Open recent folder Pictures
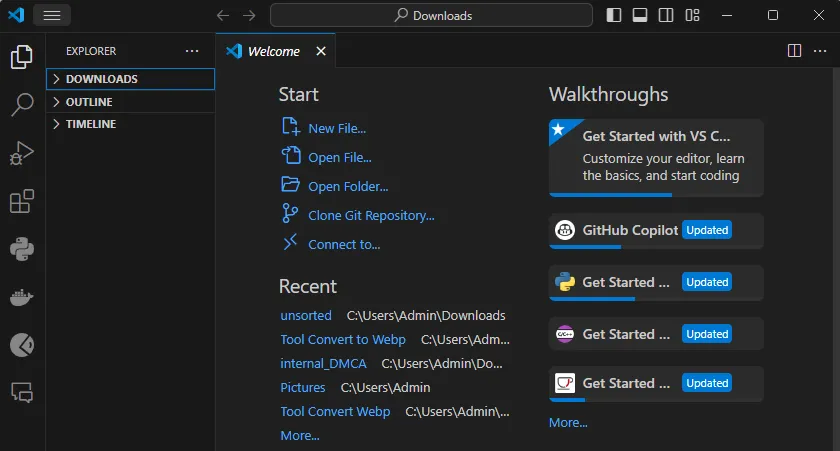The width and height of the screenshot is (840, 451). (303, 387)
